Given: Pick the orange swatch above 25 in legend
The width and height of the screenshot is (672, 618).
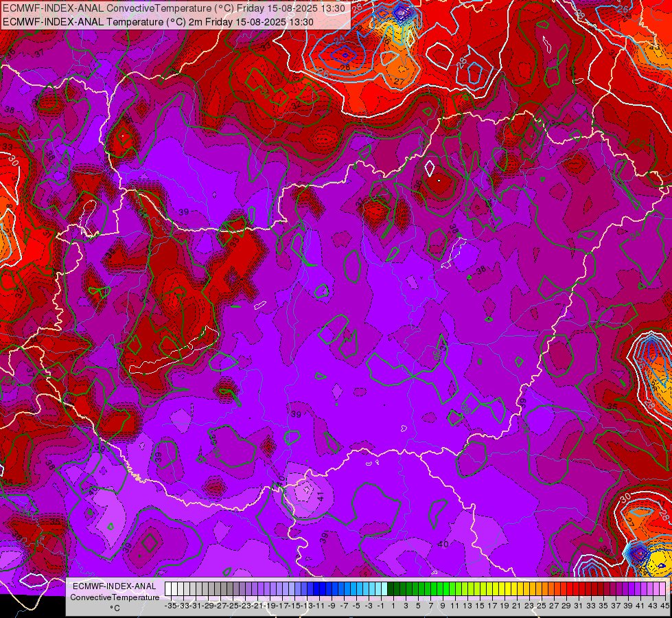Looking at the screenshot, I should click(539, 589).
